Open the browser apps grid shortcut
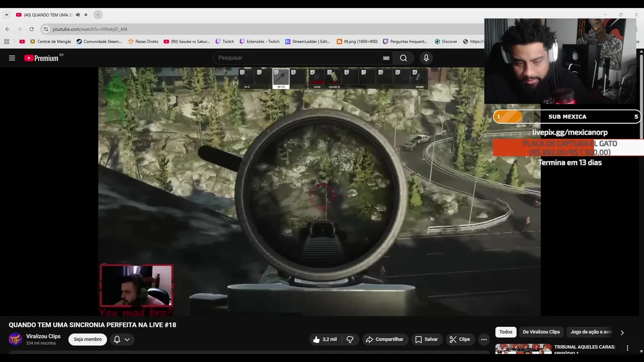This screenshot has height=362, width=644. pos(7,42)
